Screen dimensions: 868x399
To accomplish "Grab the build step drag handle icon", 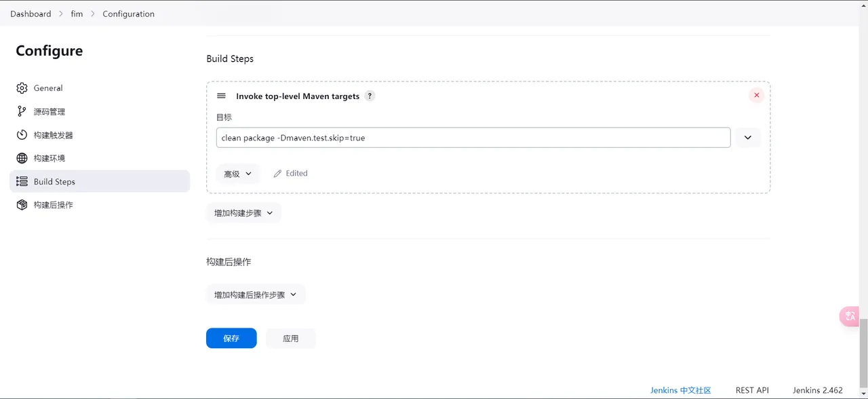I will [221, 96].
